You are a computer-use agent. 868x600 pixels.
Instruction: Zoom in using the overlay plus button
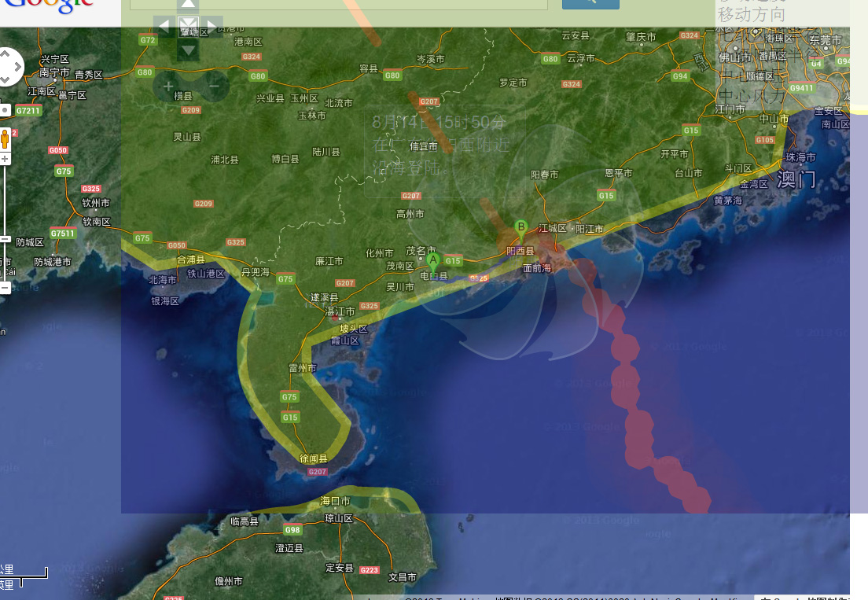(168, 87)
